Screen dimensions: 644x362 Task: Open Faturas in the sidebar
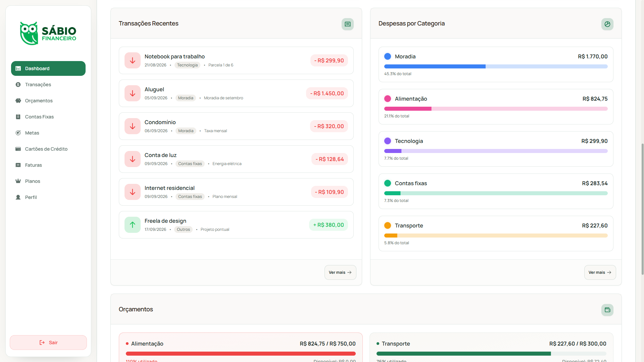[48, 165]
